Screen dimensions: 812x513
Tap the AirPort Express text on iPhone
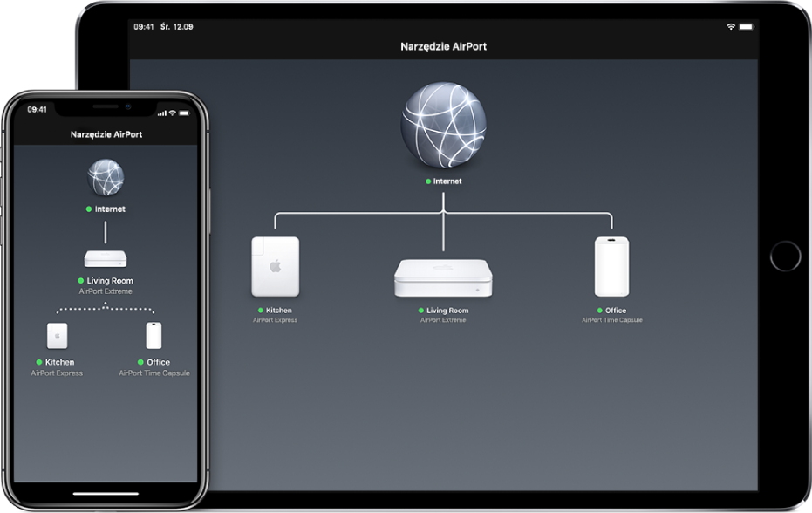point(57,373)
